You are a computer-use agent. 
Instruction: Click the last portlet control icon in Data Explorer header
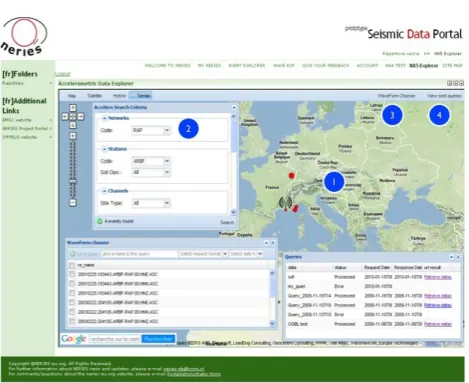[x=461, y=83]
